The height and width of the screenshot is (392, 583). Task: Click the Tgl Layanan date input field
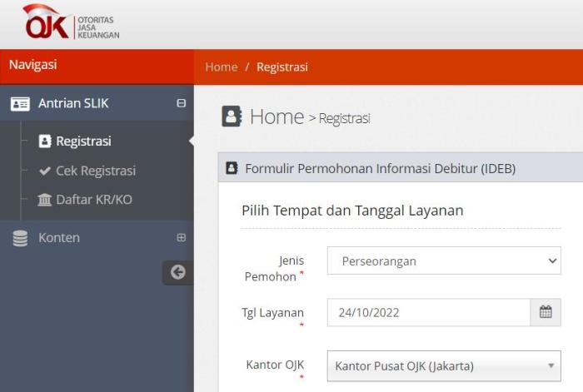point(429,312)
